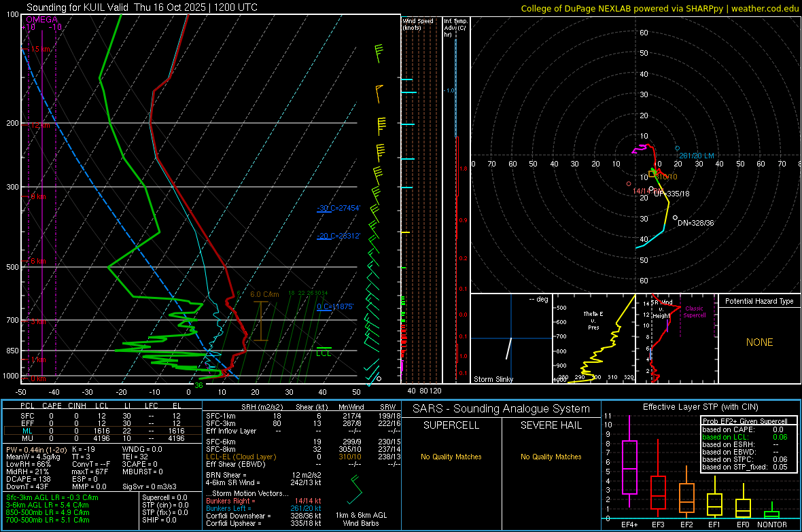Viewport: 802px width, 532px height.
Task: Click the UP=335/18 hodograph label
Action: tap(672, 194)
